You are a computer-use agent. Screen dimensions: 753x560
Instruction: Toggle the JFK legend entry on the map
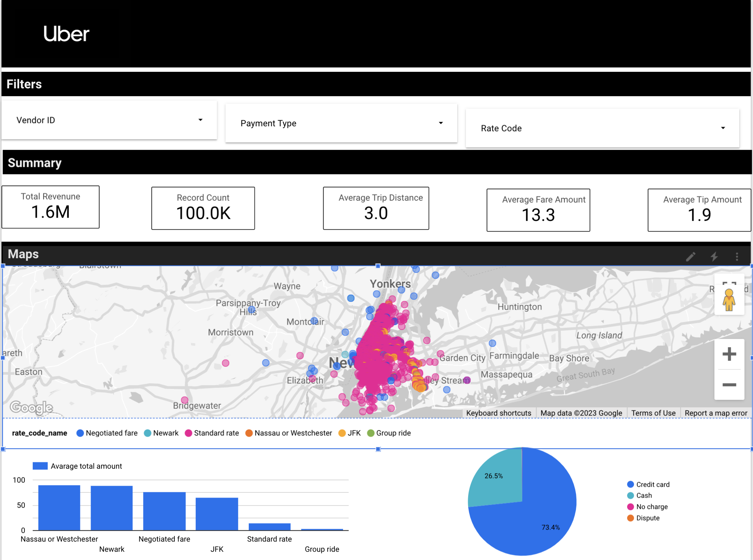tap(349, 433)
